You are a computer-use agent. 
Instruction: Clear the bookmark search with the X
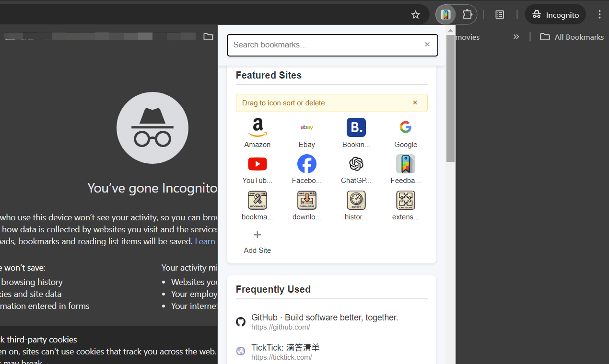tap(427, 45)
